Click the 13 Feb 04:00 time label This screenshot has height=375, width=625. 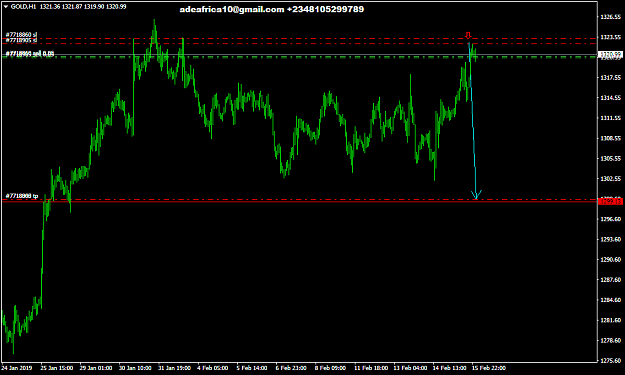tap(411, 368)
